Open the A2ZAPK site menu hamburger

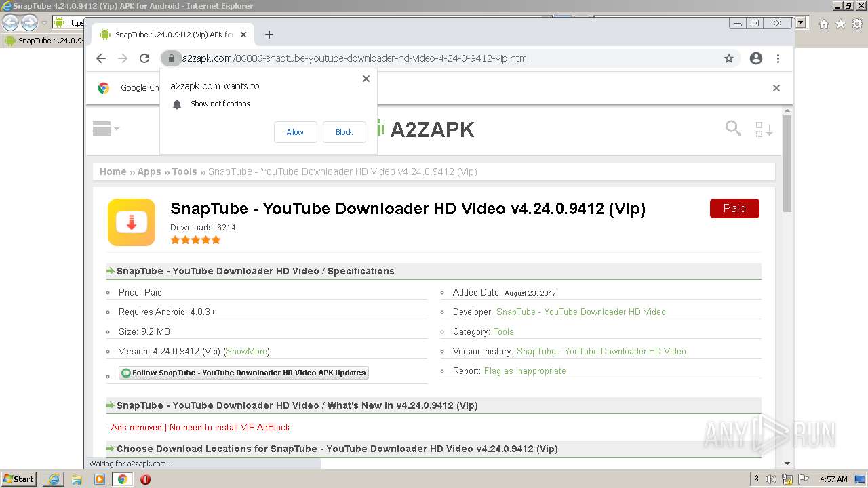click(x=106, y=128)
